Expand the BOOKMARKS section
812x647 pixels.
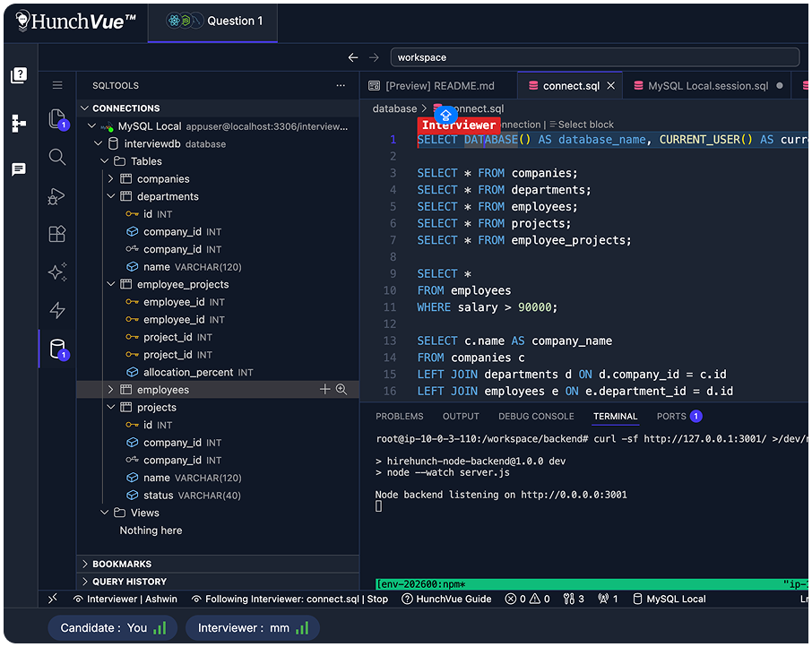click(x=218, y=564)
